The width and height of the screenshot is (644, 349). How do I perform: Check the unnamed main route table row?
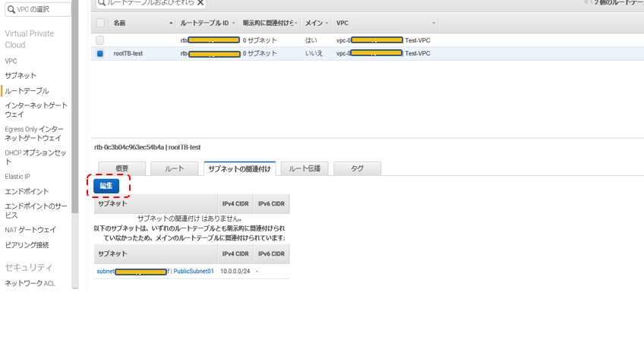tap(99, 40)
